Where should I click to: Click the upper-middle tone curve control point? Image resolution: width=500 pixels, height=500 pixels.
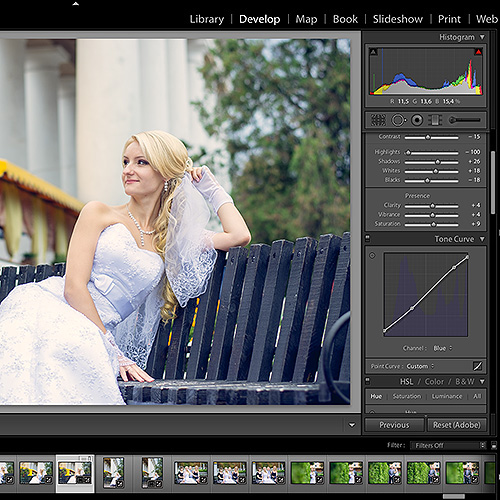[x=454, y=268]
